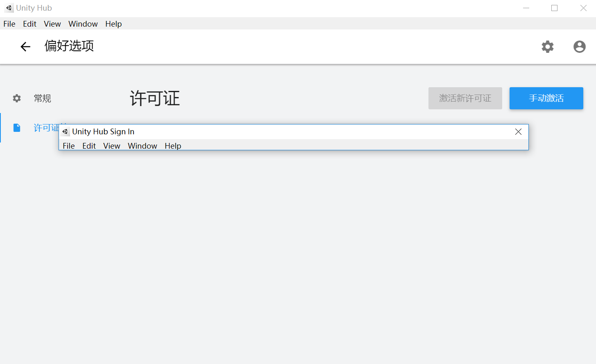Minimize the Unity Hub main window
The image size is (596, 364).
526,8
